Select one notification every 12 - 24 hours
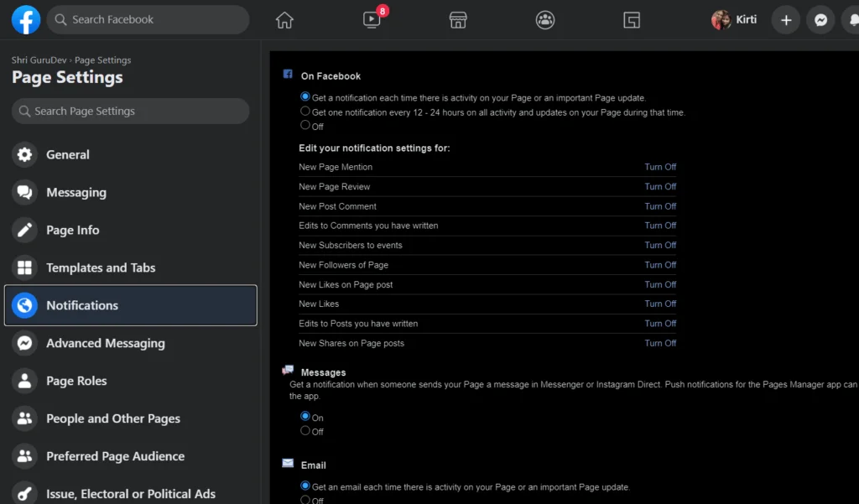 coord(305,112)
